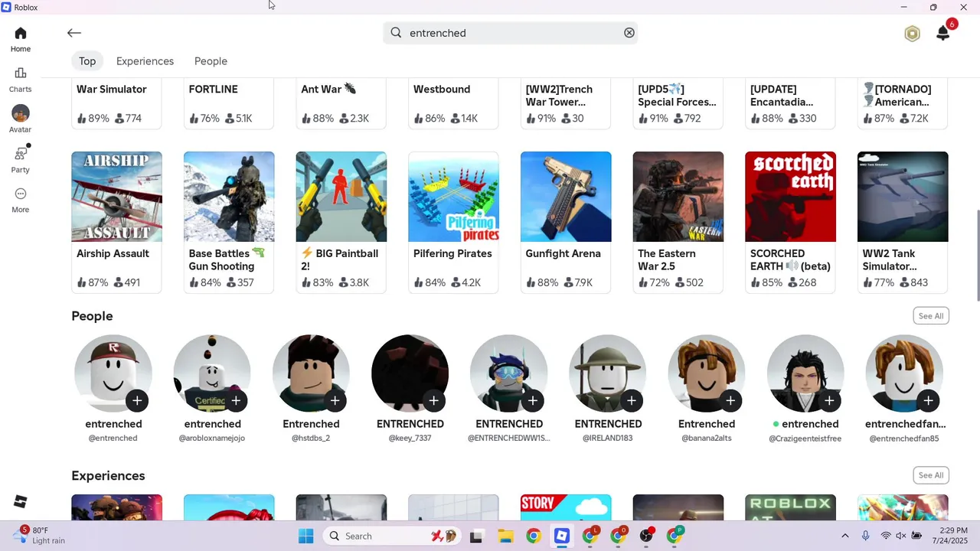
Task: Open TORNADO American title link
Action: 897,96
